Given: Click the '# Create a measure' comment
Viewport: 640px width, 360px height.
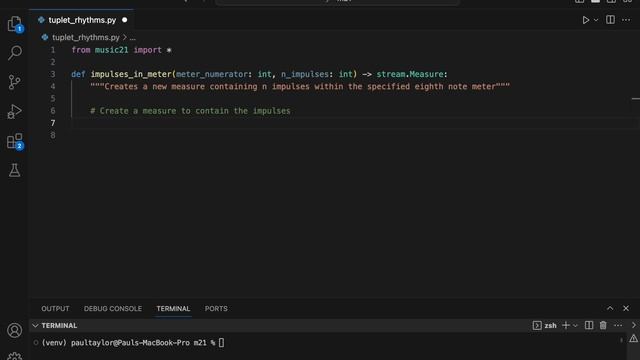Looking at the screenshot, I should tap(190, 111).
